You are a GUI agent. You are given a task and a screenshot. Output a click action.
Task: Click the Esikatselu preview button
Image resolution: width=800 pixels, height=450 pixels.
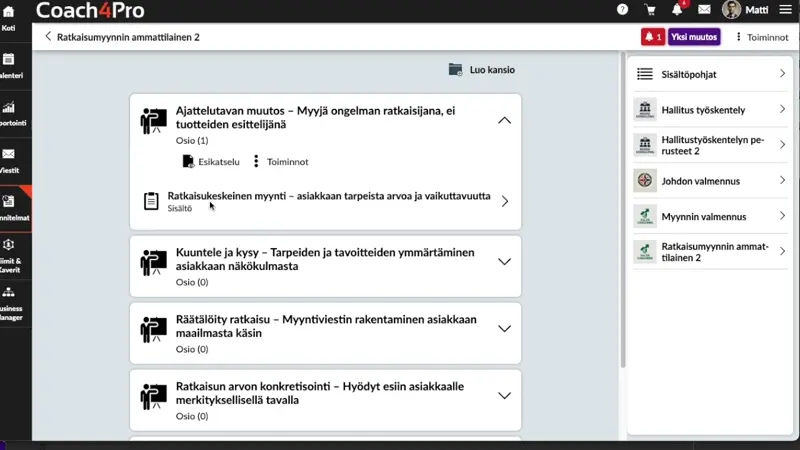[x=211, y=162]
